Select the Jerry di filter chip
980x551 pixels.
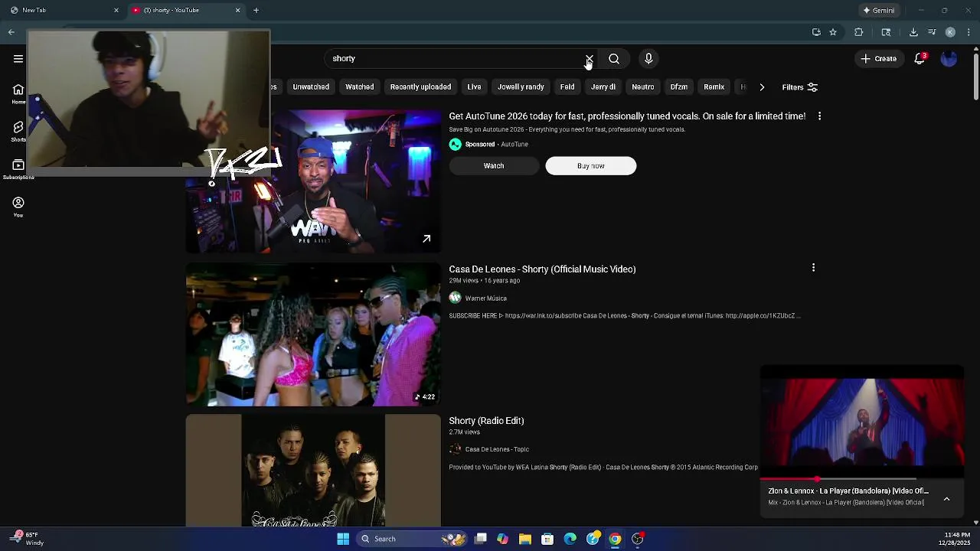[x=603, y=87]
